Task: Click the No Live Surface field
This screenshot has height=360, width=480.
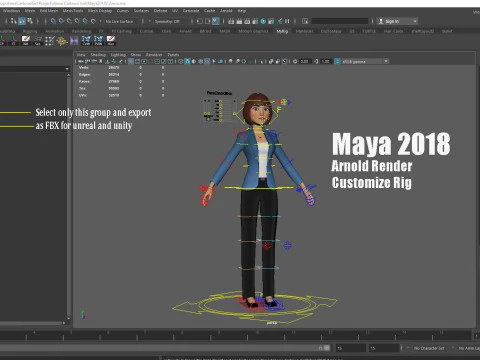Action: [119, 21]
